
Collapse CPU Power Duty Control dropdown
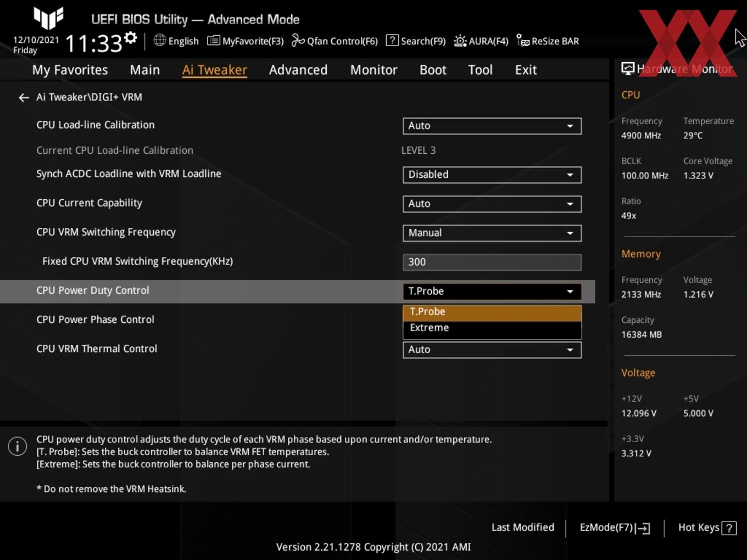coord(492,291)
